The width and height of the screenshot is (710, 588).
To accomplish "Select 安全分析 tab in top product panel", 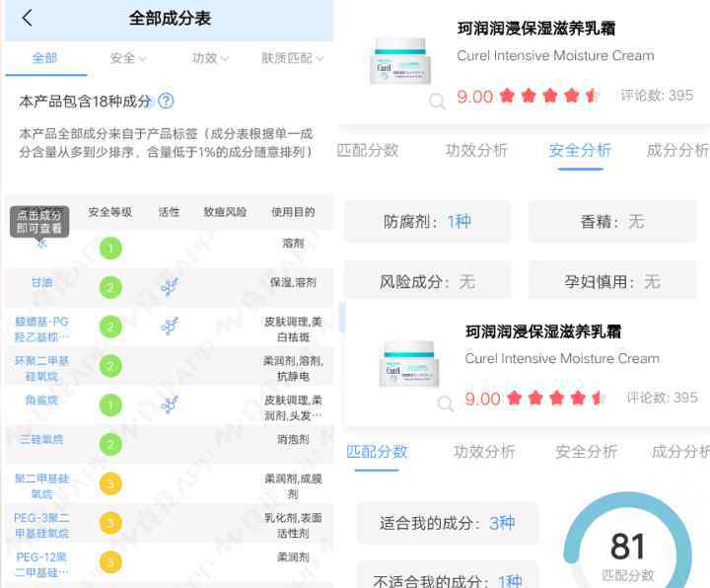I will tap(580, 150).
